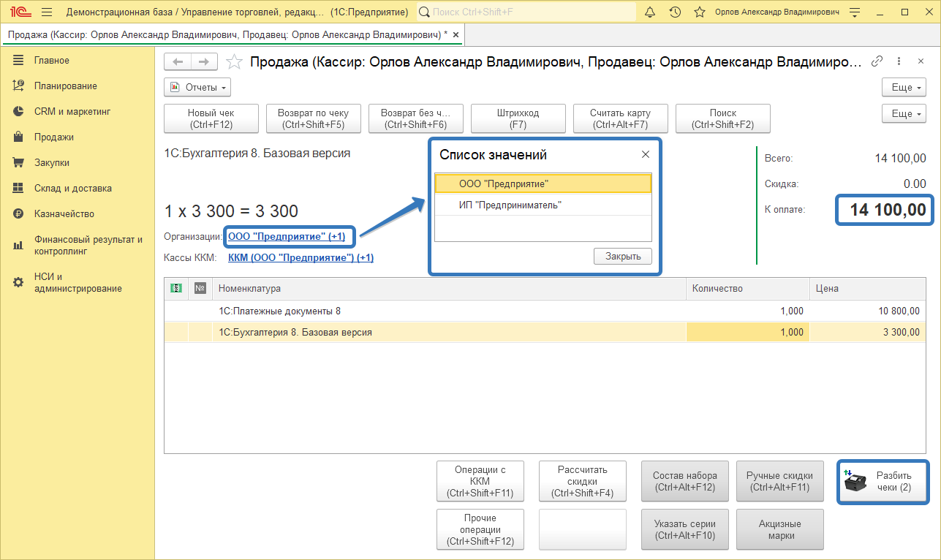The height and width of the screenshot is (560, 941).
Task: Open НСИ и администрирование section
Action: [78, 282]
